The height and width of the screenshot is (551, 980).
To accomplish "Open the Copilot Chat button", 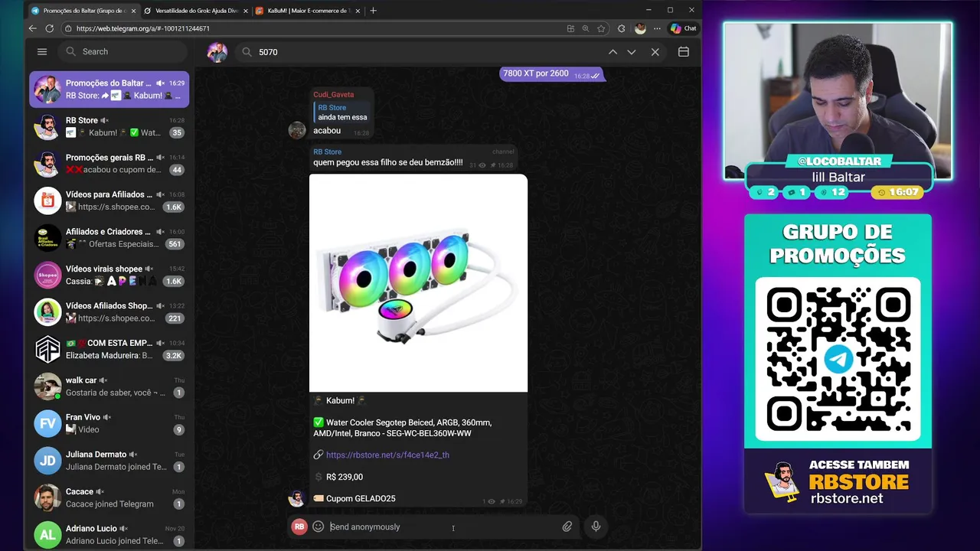I will (x=683, y=28).
